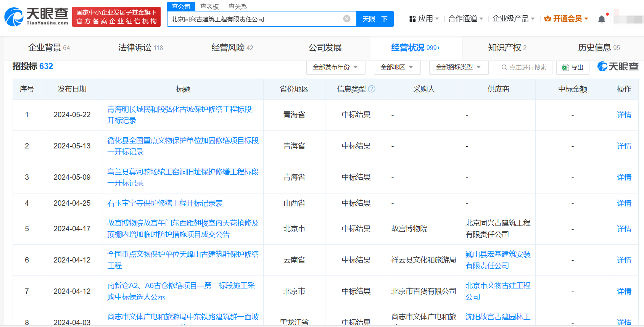
Task: Click the date 2024-05-22 cell
Action: coord(72,115)
